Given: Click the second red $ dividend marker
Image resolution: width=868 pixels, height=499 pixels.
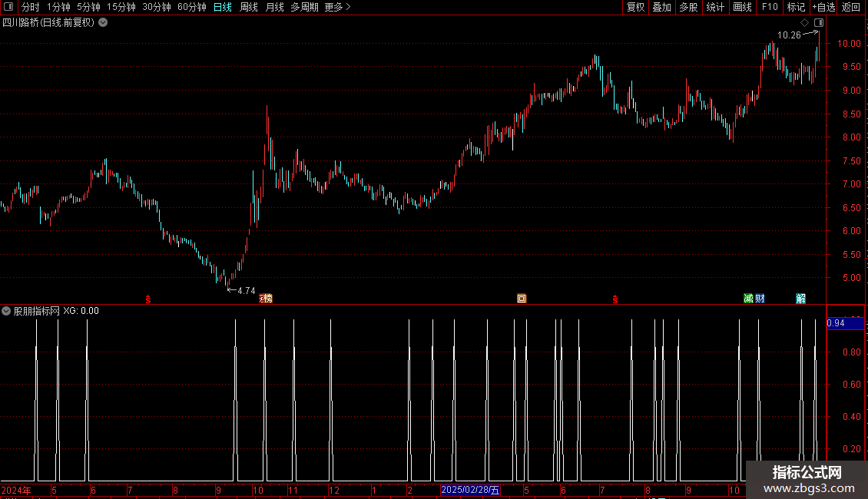Looking at the screenshot, I should tap(615, 299).
